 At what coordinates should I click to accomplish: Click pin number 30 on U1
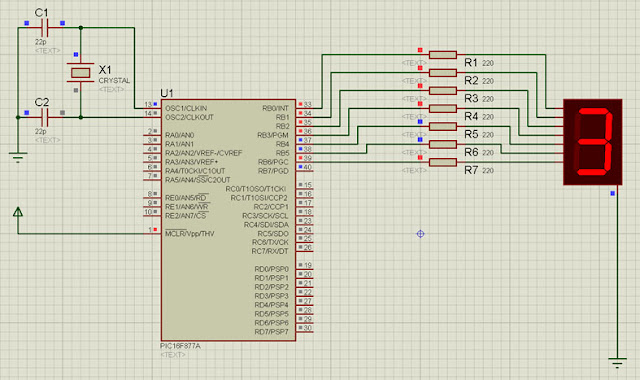click(x=308, y=328)
